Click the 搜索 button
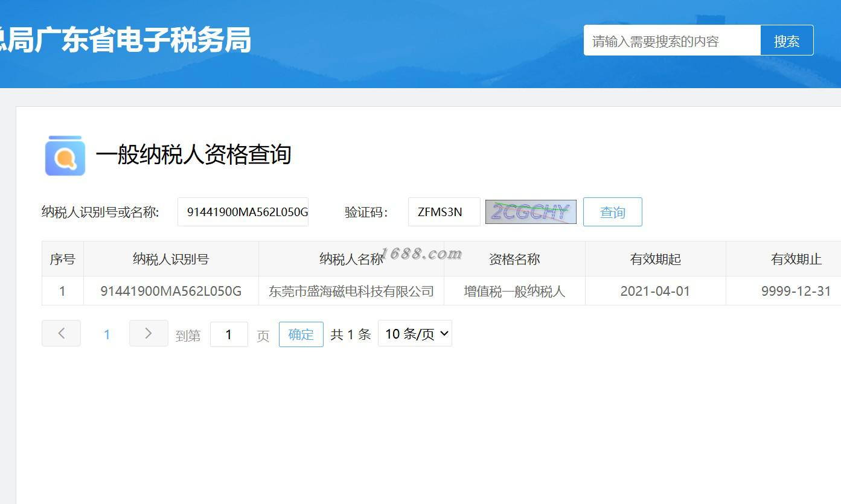The width and height of the screenshot is (841, 504). tap(787, 40)
